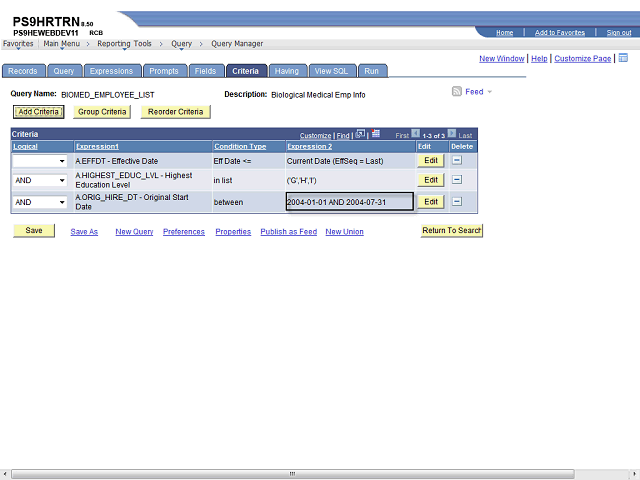Click the scrollbar left arrow
The width and height of the screenshot is (640, 480).
(4, 474)
